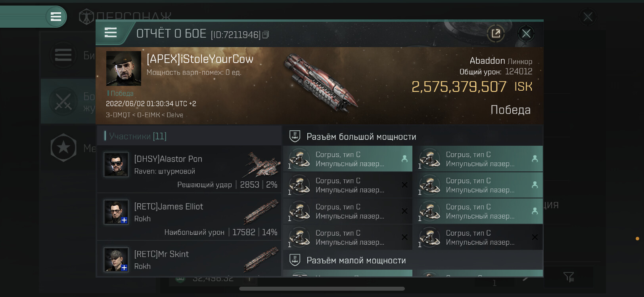Share the battle report externally
The height and width of the screenshot is (297, 644).
coord(496,34)
